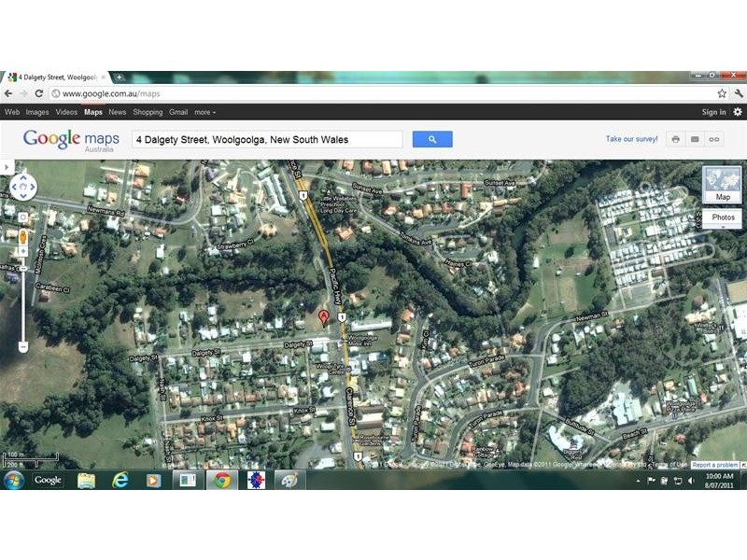Open Gmail in Google navigation bar
The width and height of the screenshot is (747, 560).
point(178,112)
